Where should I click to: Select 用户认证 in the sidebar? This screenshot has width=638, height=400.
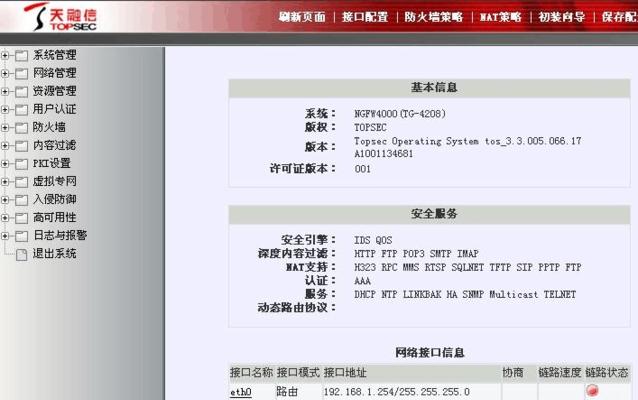(55, 109)
